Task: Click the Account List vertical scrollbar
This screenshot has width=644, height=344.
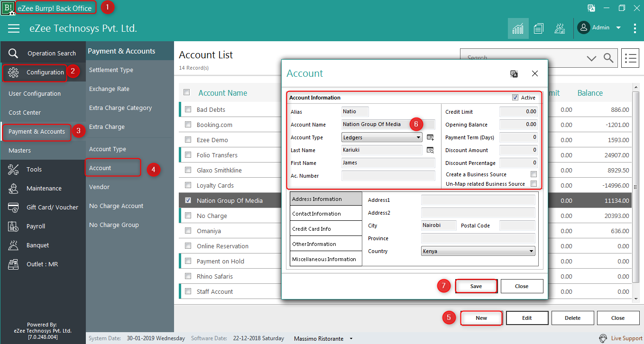Action: click(635, 192)
